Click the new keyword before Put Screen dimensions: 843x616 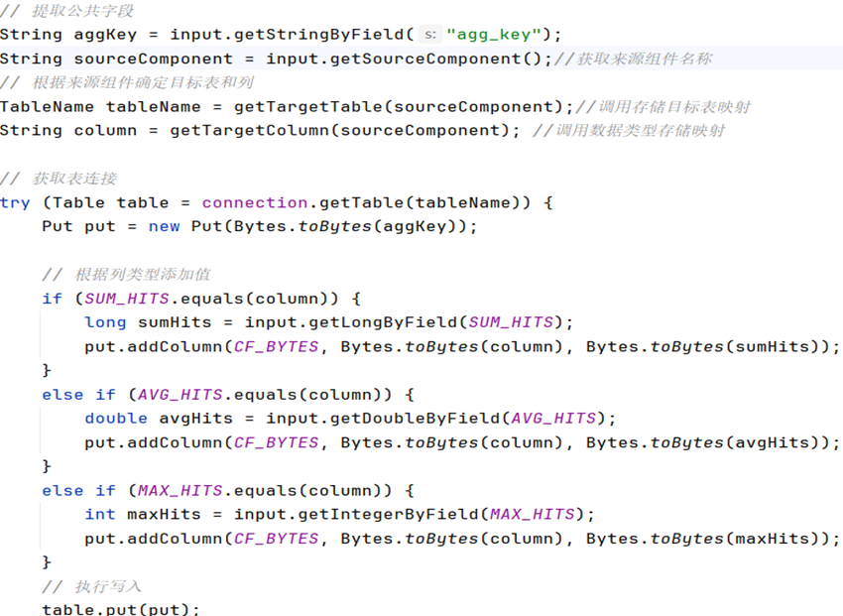pos(164,226)
